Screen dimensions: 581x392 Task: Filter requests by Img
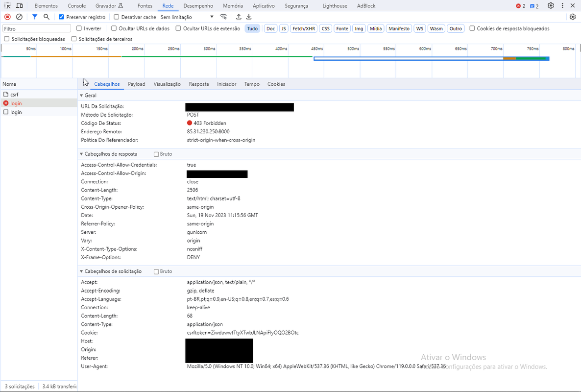[x=359, y=28]
